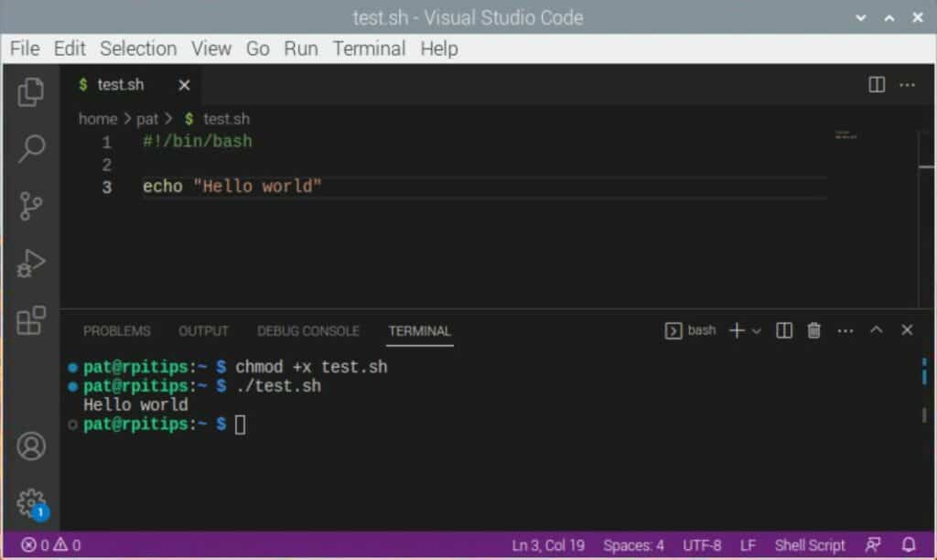The width and height of the screenshot is (937, 560).
Task: Expand the terminal launch profile dropdown
Action: tap(757, 331)
